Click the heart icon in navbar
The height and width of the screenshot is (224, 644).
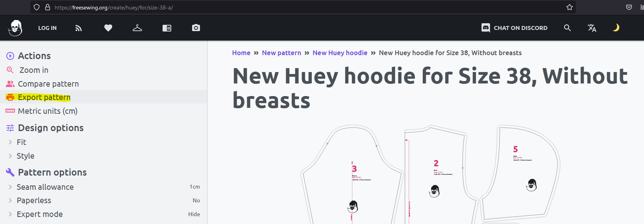108,28
